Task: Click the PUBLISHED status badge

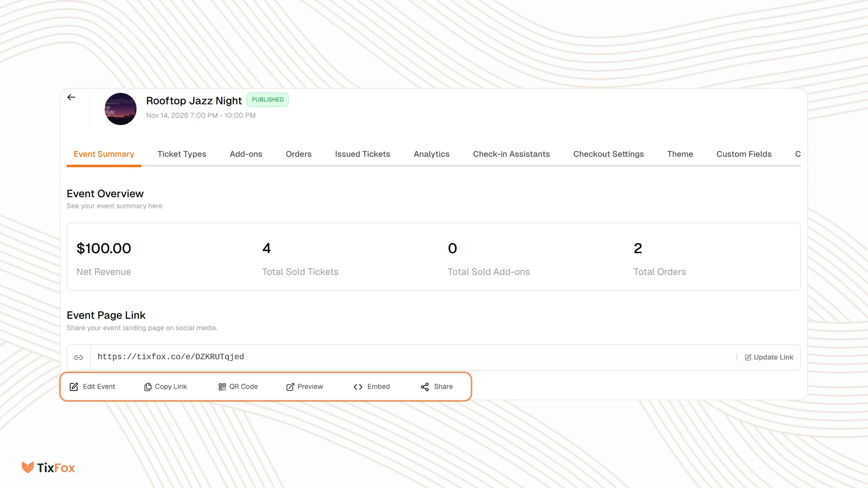Action: point(268,100)
